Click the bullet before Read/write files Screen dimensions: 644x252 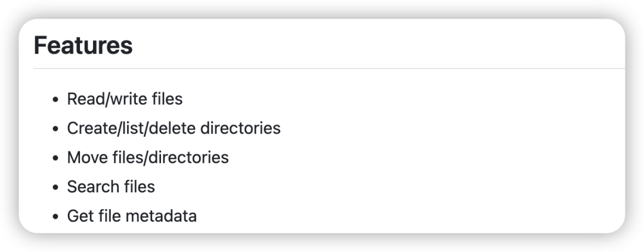click(55, 99)
